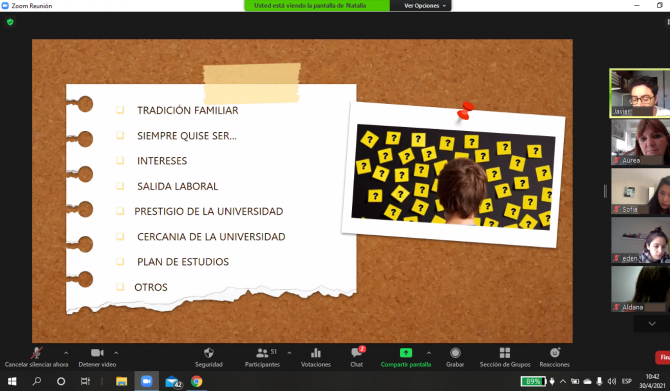Toggle camera with Detener video
The width and height of the screenshot is (670, 391).
[97, 357]
